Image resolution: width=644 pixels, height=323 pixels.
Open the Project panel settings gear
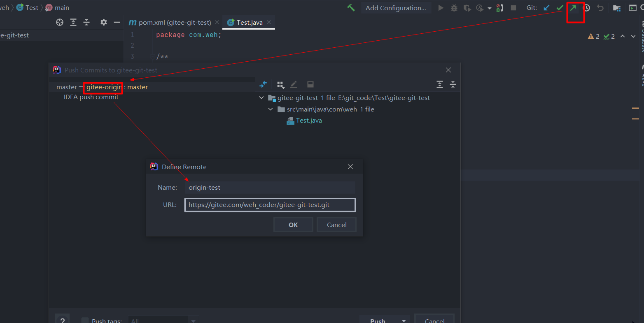[104, 22]
